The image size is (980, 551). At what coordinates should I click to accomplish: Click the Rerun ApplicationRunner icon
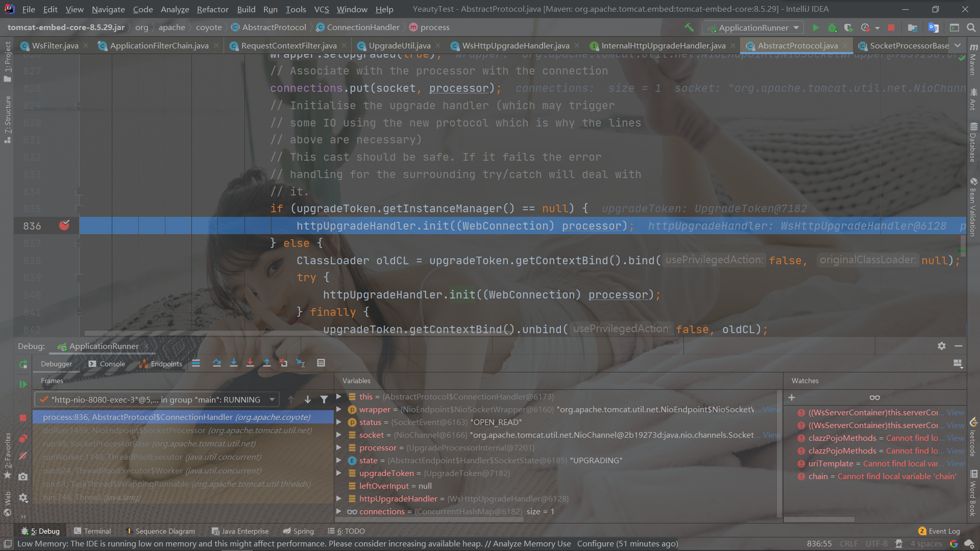(x=23, y=364)
